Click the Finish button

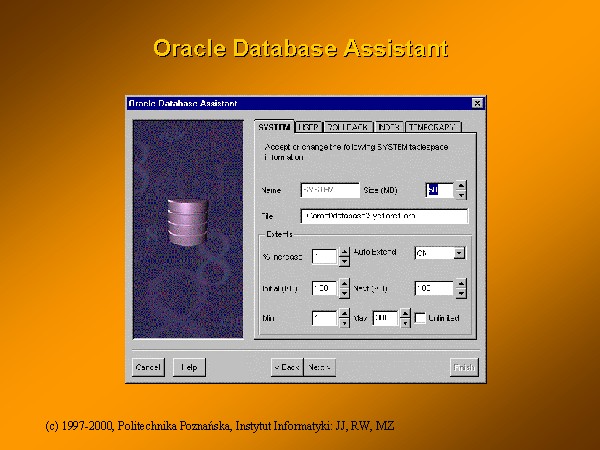(x=464, y=367)
